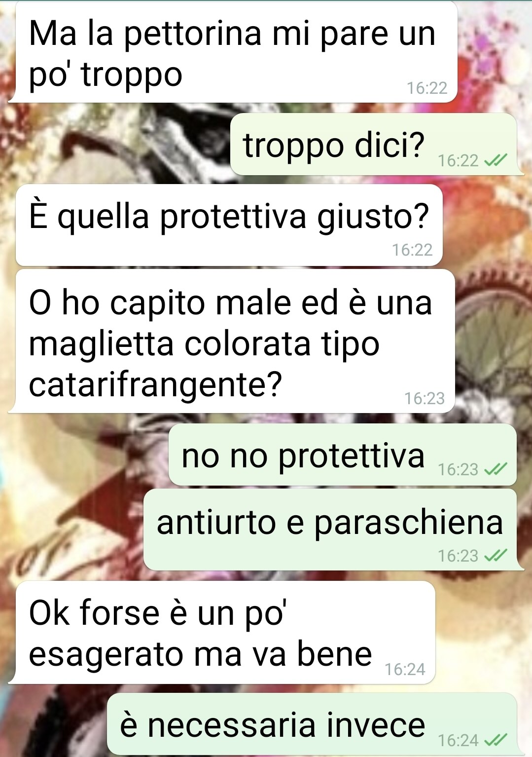The image size is (532, 757).
Task: Tap the double-check read receipt on "troppo dici?"
Action: (495, 160)
